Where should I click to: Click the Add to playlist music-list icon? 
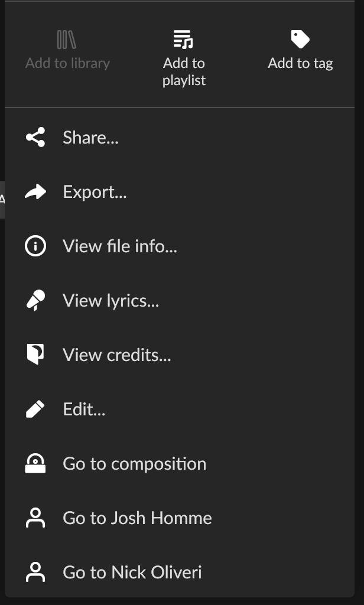[x=184, y=40]
